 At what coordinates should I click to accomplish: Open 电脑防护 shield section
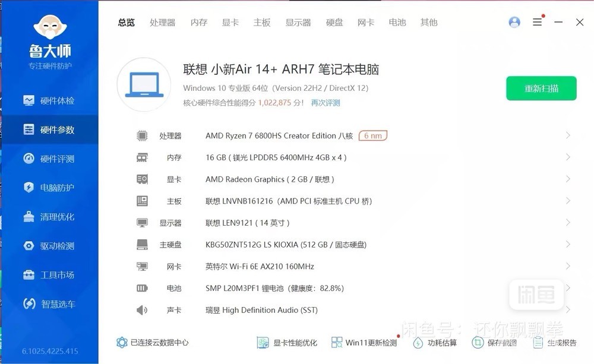49,188
